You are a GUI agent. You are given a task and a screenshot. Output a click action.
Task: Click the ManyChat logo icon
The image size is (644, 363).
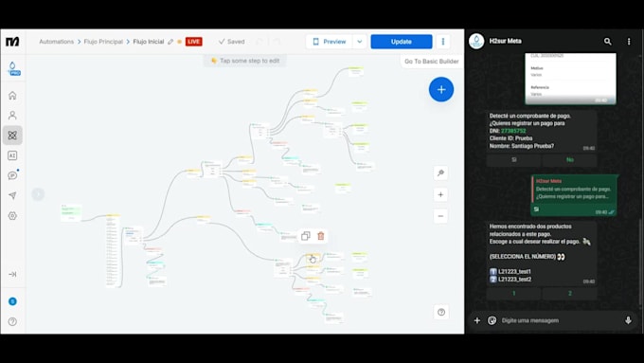[12, 42]
